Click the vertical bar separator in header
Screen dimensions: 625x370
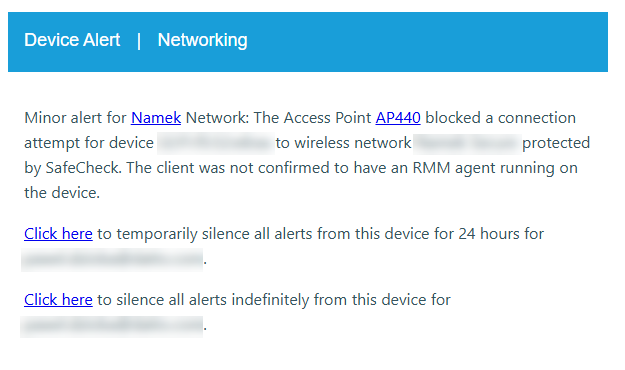click(x=139, y=41)
